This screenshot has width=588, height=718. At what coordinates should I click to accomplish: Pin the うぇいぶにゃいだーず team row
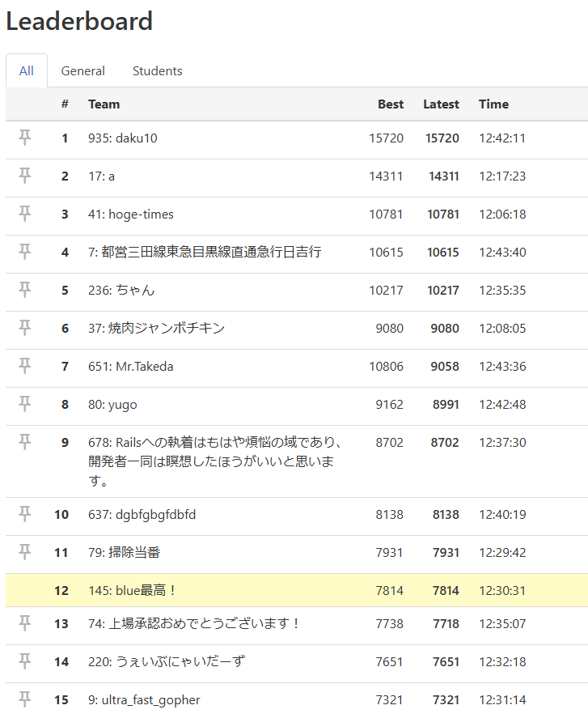25,661
